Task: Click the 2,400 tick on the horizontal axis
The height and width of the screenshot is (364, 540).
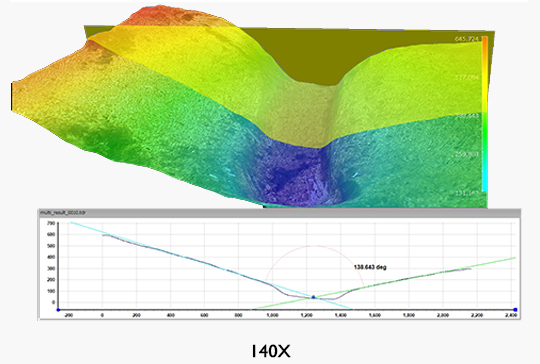Action: click(x=510, y=315)
